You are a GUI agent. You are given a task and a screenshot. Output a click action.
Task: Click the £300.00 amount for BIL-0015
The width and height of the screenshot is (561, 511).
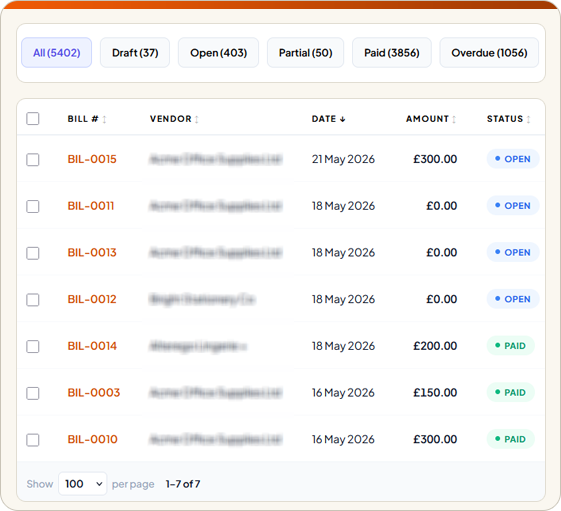pyautogui.click(x=435, y=159)
